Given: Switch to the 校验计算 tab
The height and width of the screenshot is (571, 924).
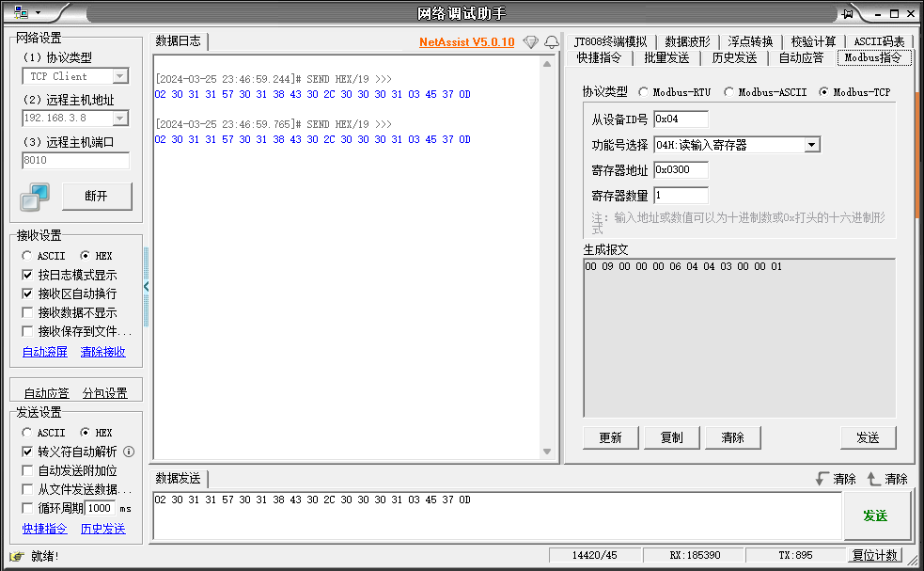Looking at the screenshot, I should pyautogui.click(x=813, y=41).
